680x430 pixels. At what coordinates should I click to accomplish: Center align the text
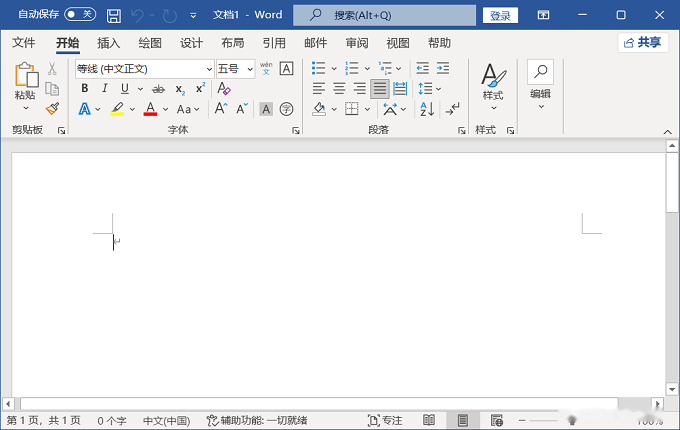[339, 89]
